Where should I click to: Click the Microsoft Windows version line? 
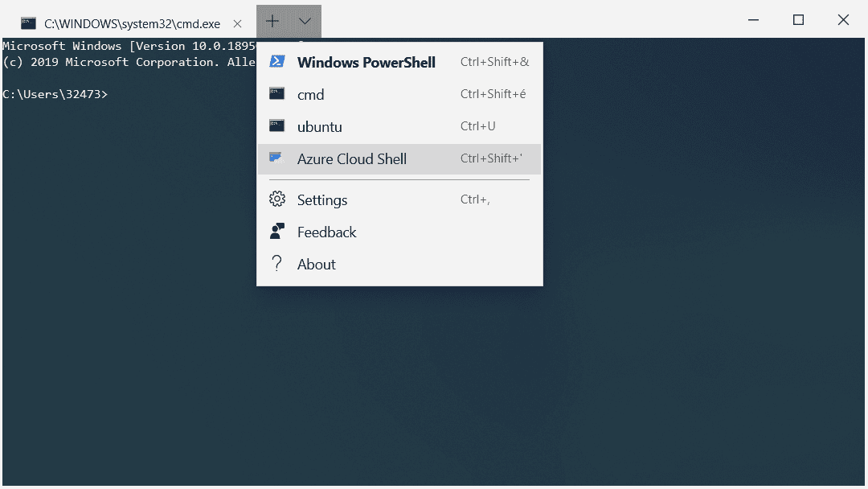(x=129, y=46)
